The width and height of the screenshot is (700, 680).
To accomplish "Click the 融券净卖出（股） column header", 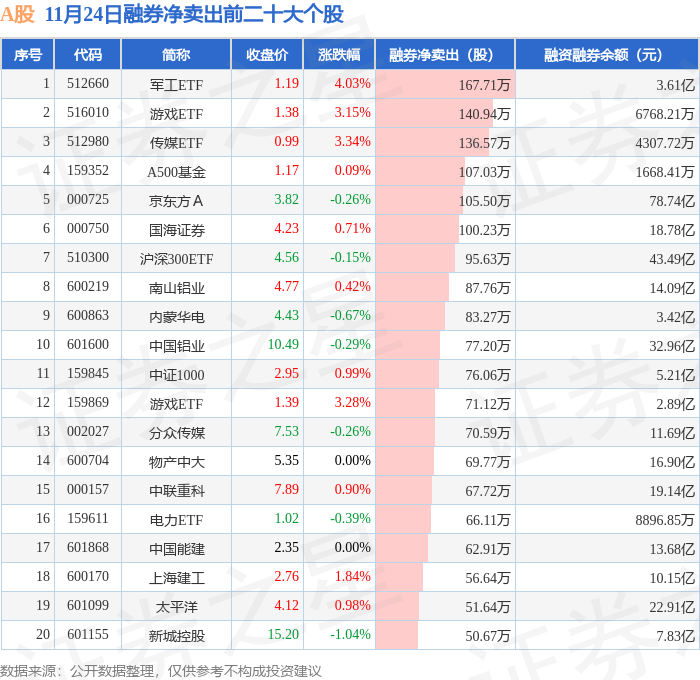I will click(x=445, y=54).
